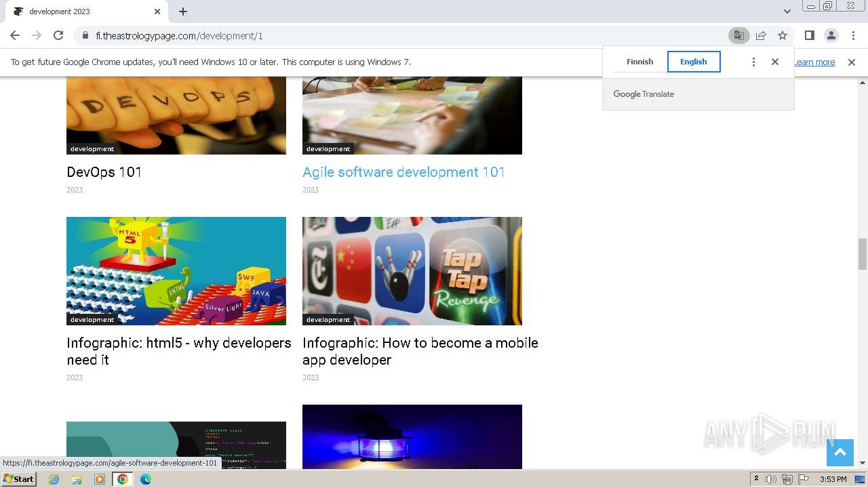Open the network tray icon
The image size is (868, 488).
pos(787,479)
